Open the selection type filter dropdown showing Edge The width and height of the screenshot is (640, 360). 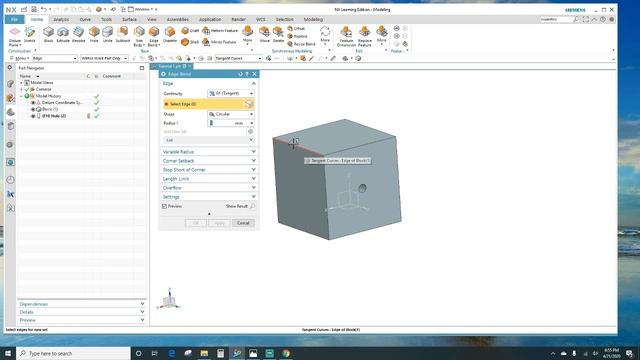point(54,58)
